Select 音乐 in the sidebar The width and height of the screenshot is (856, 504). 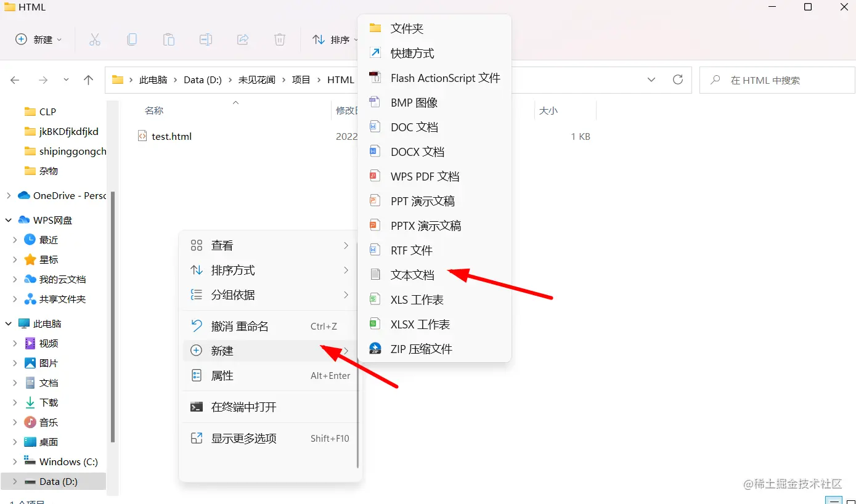[x=41, y=422]
